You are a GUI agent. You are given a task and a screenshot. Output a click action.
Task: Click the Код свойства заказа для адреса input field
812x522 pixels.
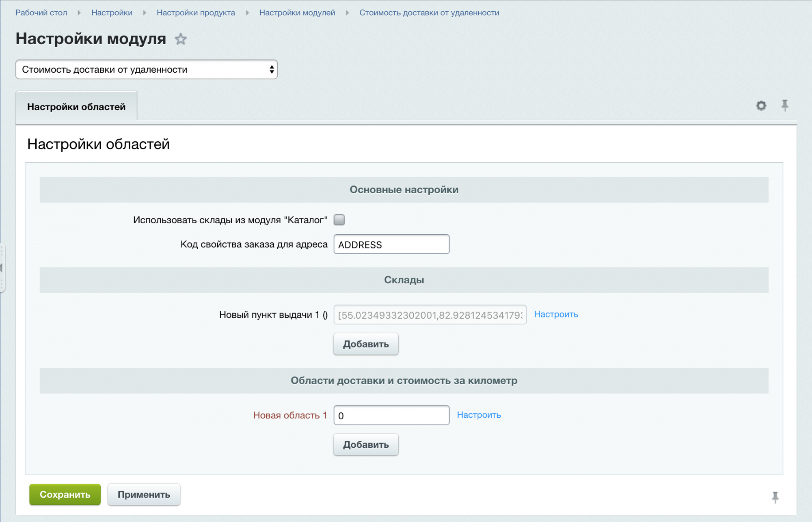point(391,244)
